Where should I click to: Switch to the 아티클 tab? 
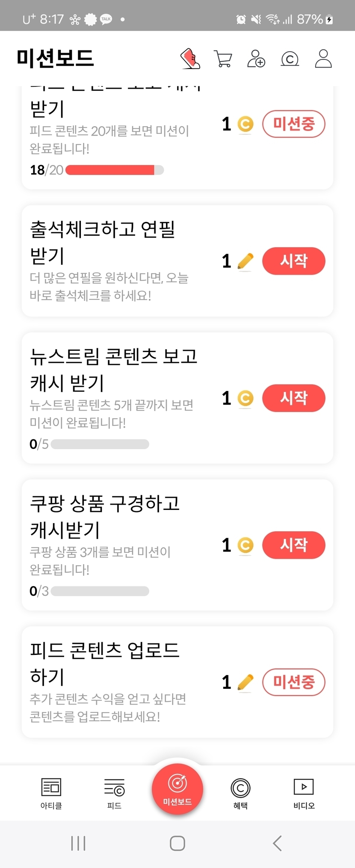51,793
